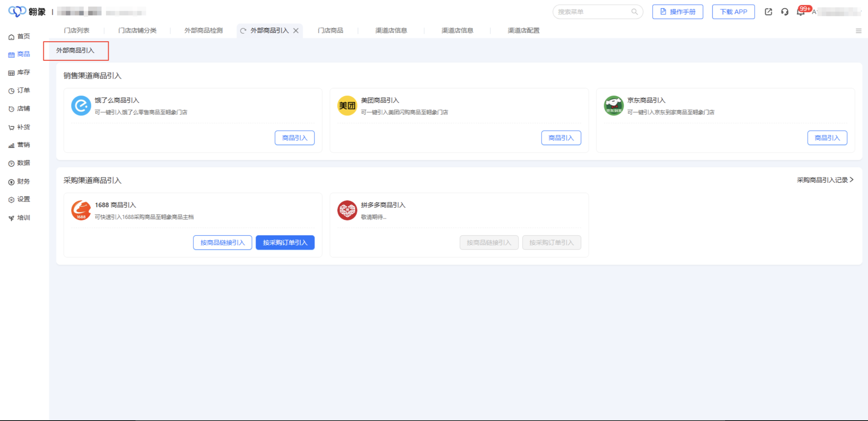This screenshot has width=868, height=421.
Task: Open the tab list menu icon
Action: point(858,31)
